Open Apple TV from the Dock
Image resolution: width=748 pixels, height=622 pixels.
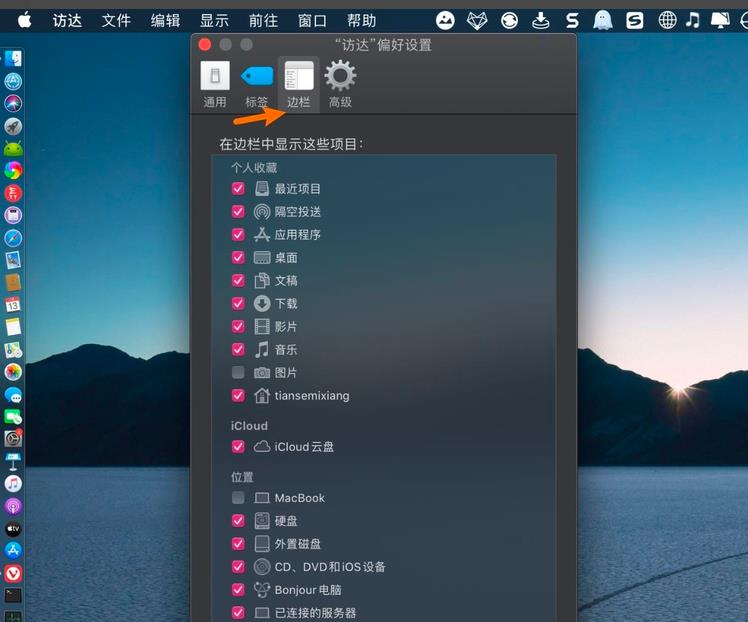[x=13, y=529]
